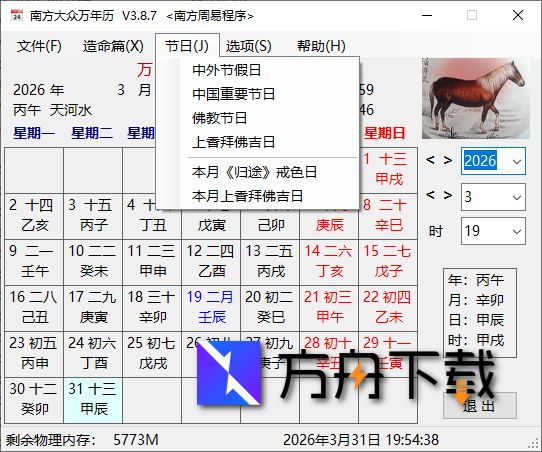Viewport: 542px width, 452px height.
Task: Select day 19 二月 壬辰 cell
Action: (x=211, y=308)
